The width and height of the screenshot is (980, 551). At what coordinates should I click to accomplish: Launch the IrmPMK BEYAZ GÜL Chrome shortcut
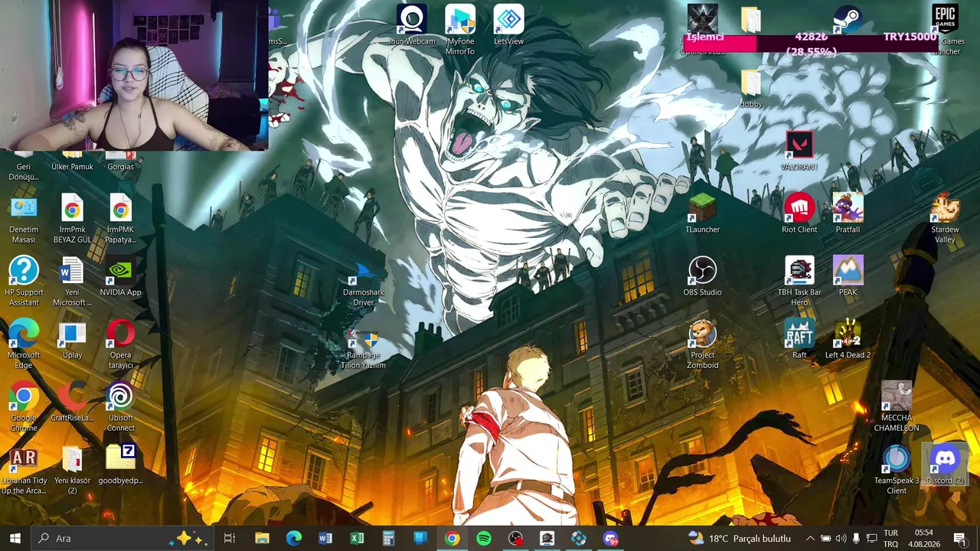pos(72,219)
